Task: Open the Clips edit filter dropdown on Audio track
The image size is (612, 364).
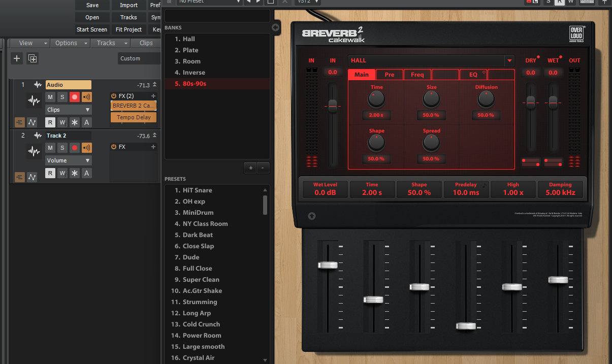Action: coord(69,110)
